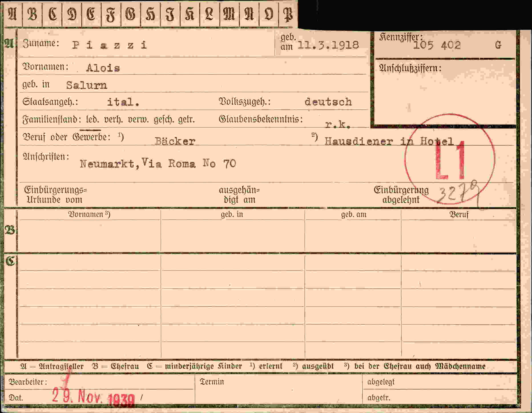Select the 'F' alphabet index tab
The height and width of the screenshot is (413, 532).
pyautogui.click(x=111, y=14)
